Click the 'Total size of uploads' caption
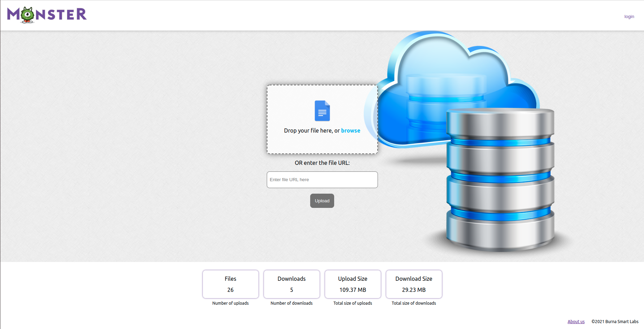 pos(353,303)
